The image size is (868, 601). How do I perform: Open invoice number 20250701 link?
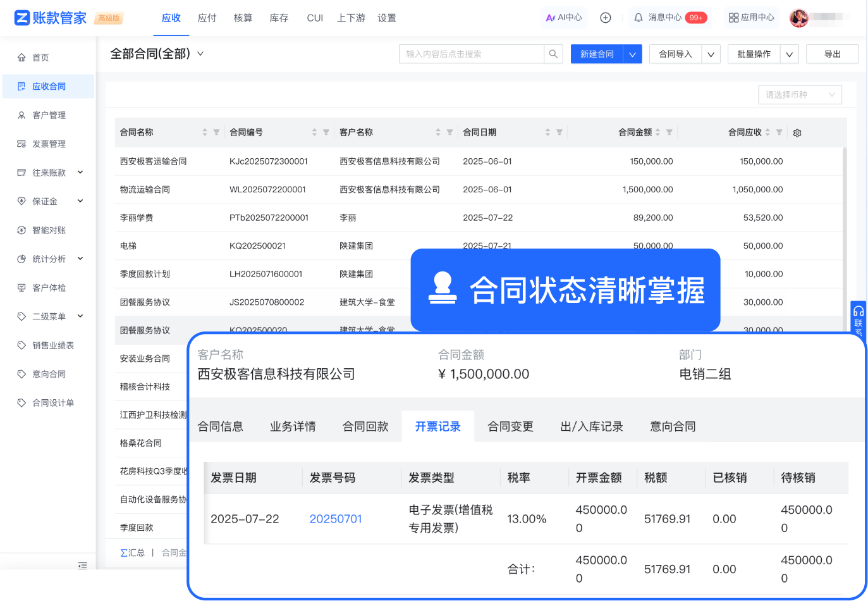[x=336, y=519]
